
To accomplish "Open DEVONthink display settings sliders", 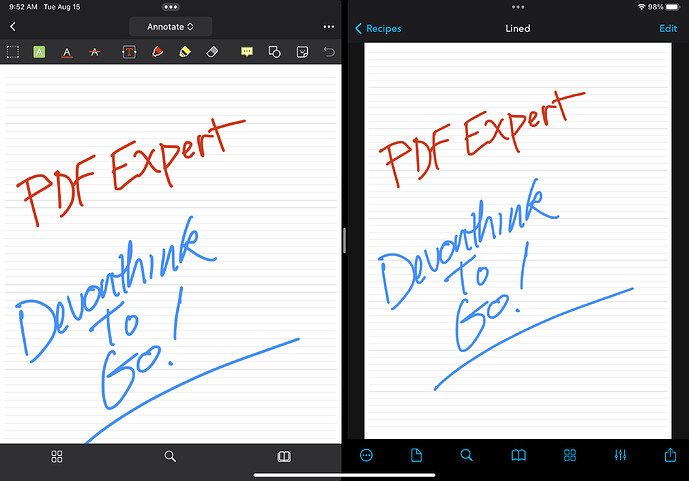I will [620, 455].
